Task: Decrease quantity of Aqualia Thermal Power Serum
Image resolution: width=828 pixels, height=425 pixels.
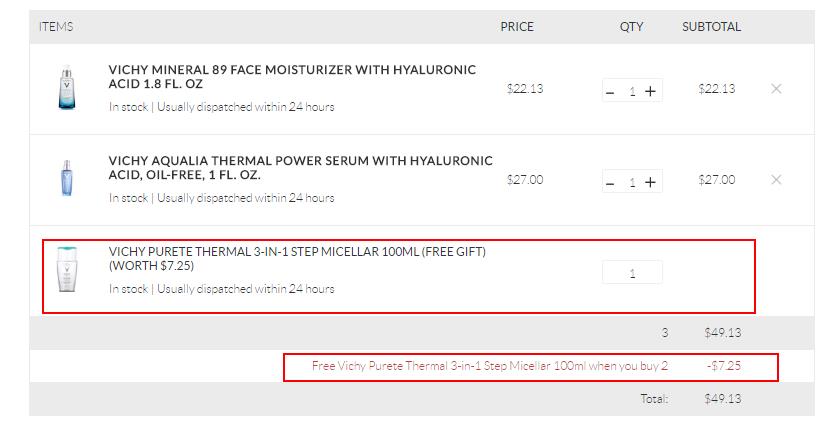Action: [610, 183]
